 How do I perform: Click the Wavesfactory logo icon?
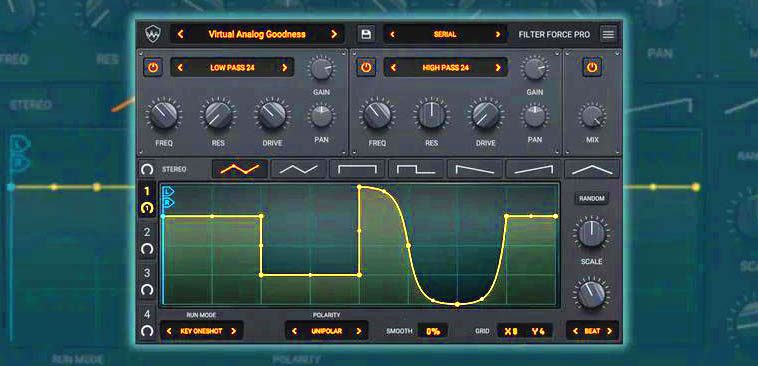(x=153, y=34)
